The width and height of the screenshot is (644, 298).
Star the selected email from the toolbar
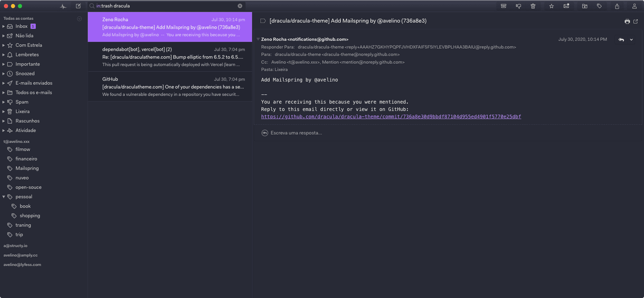pos(551,6)
